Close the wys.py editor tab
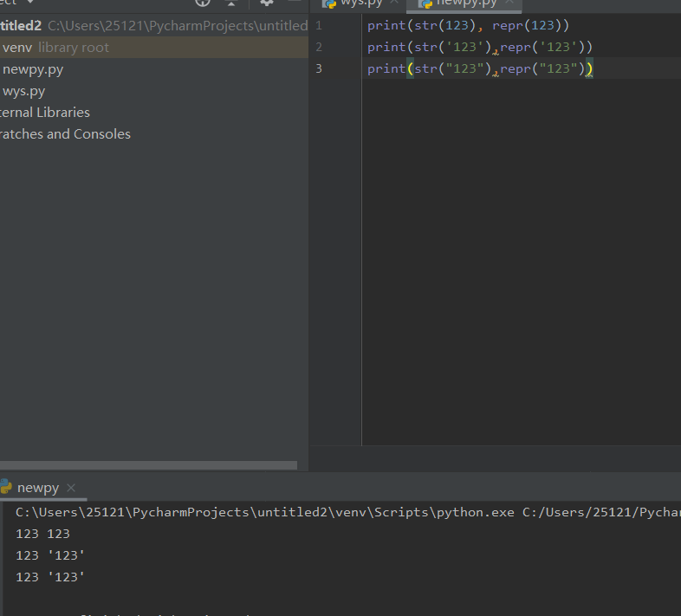The image size is (681, 616). (x=394, y=3)
